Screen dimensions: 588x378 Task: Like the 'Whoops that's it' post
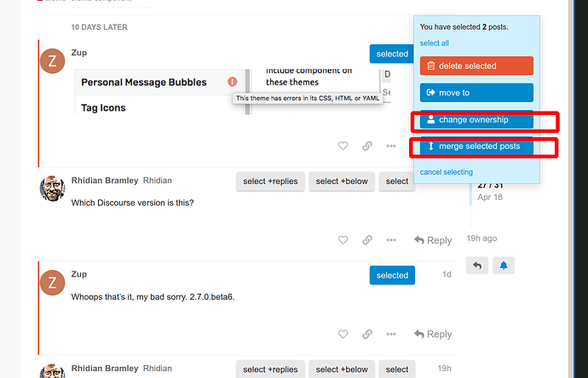tap(343, 334)
